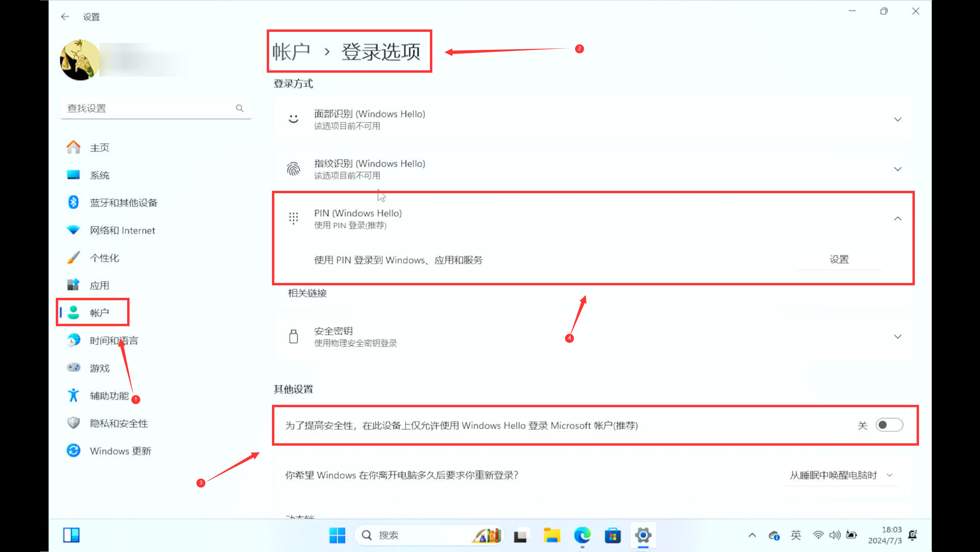Open the re-login timing dropdown
This screenshot has width=980, height=552.
[841, 475]
